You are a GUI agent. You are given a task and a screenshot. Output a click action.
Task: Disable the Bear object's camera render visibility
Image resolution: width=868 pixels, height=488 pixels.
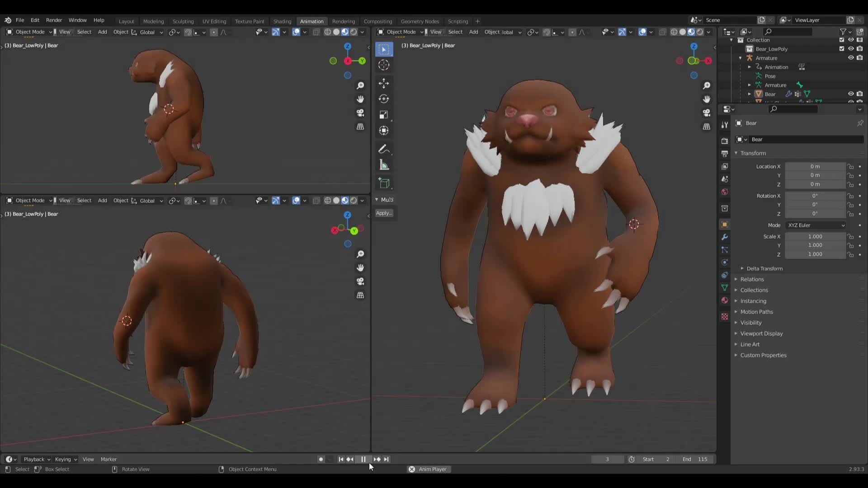(860, 94)
